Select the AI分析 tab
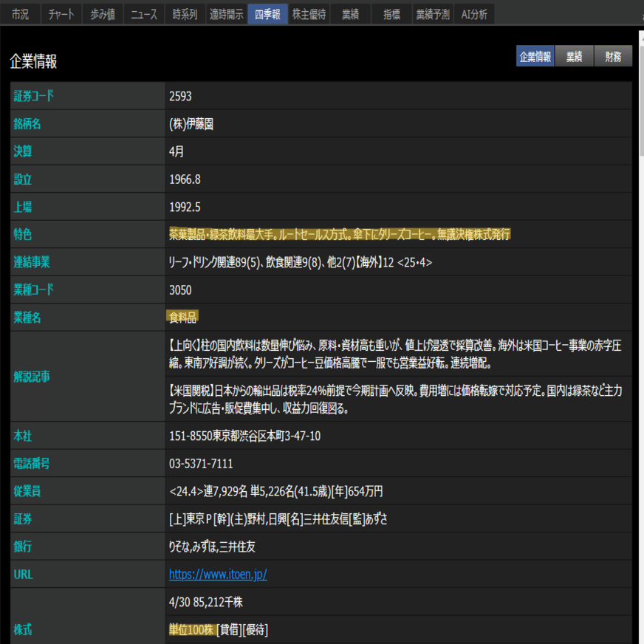Viewport: 644px width, 644px height. [x=473, y=13]
